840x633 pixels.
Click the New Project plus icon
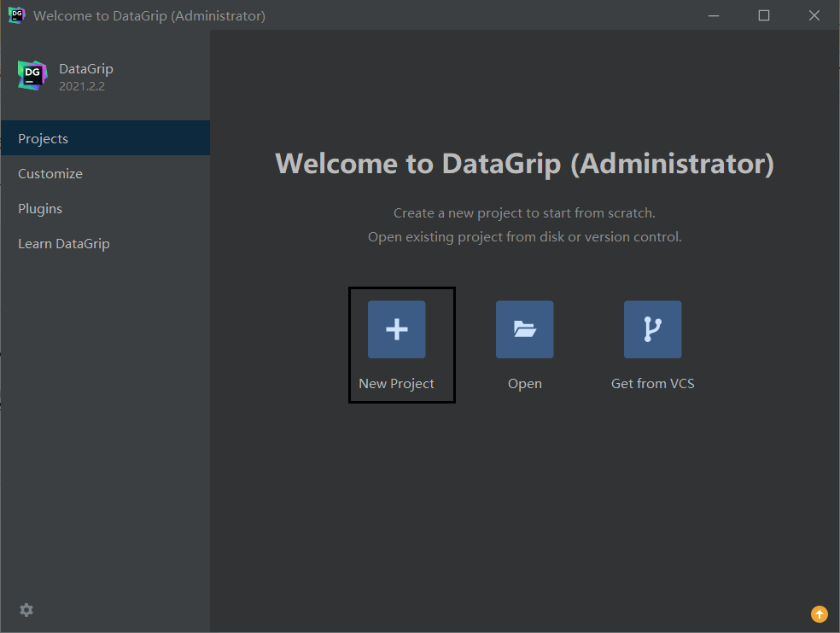click(x=396, y=329)
